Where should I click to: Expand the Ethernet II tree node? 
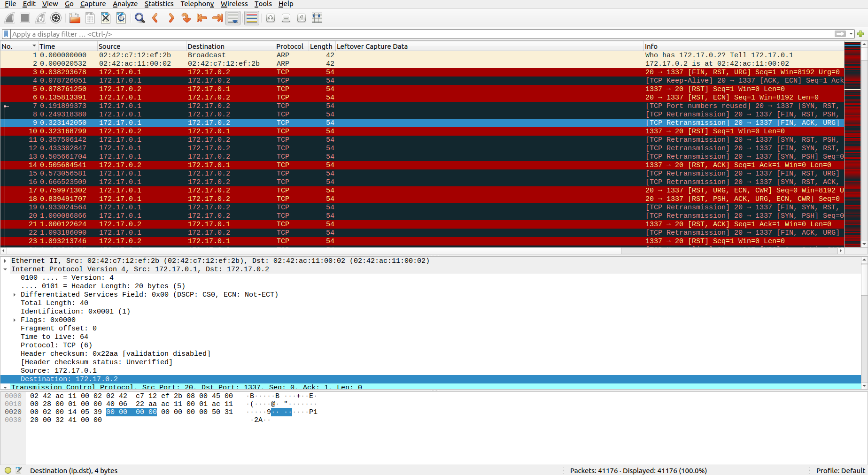pos(5,260)
